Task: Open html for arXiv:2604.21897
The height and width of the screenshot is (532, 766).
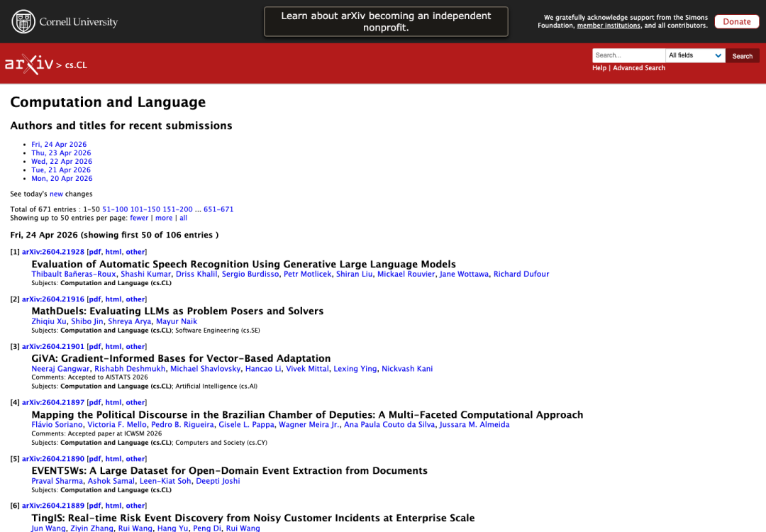Action: [x=113, y=402]
